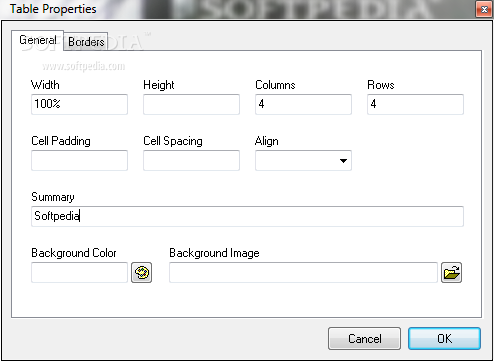This screenshot has width=494, height=362.
Task: Click the Cell Spacing field
Action: tap(191, 160)
